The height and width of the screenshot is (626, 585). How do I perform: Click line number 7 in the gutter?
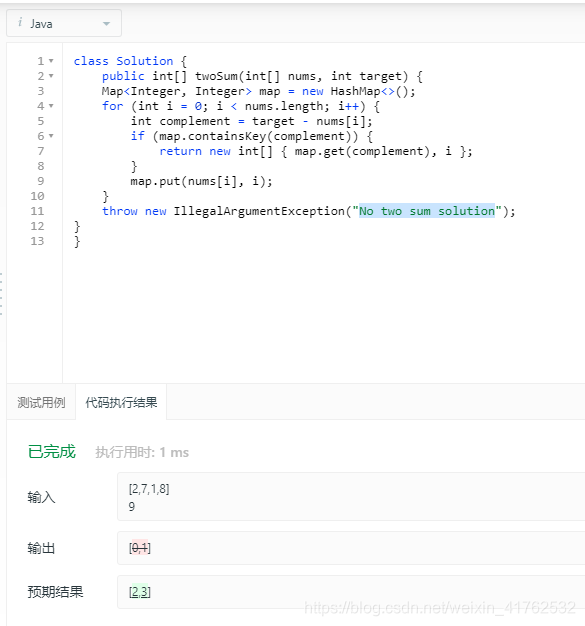pos(41,151)
